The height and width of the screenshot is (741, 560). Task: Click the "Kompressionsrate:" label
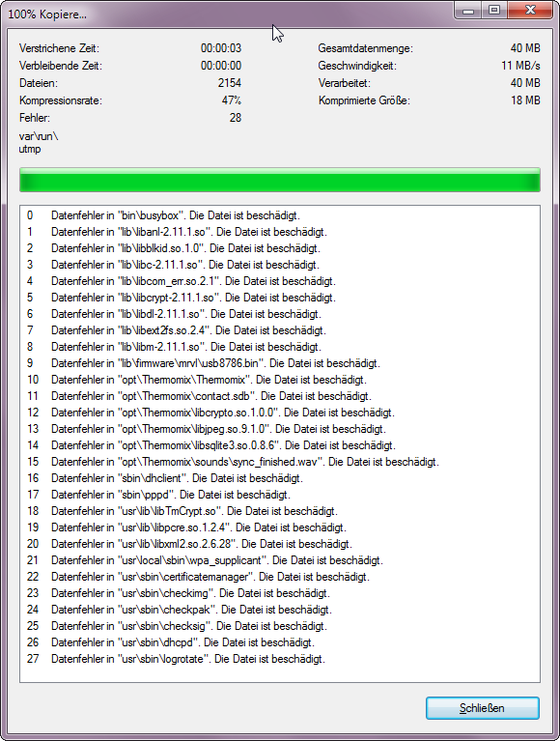coord(61,100)
